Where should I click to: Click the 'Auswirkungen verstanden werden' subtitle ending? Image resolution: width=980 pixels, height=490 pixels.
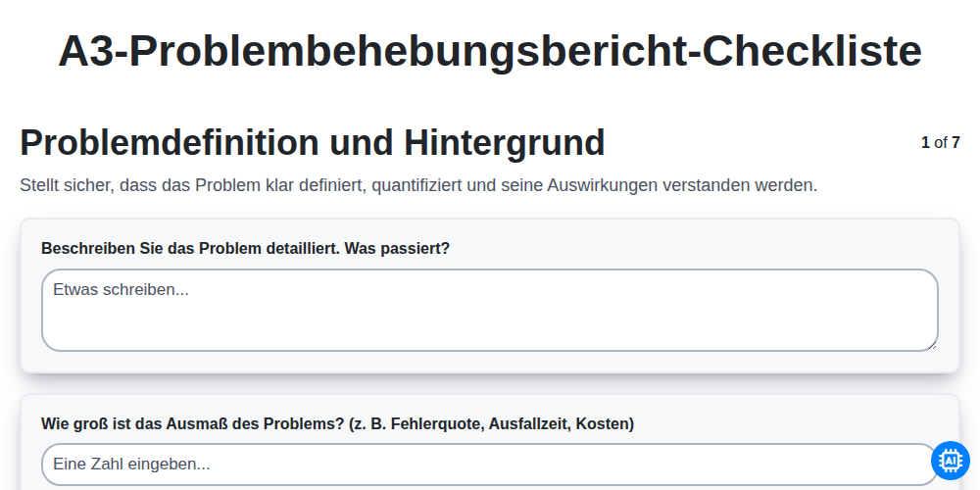coord(682,185)
